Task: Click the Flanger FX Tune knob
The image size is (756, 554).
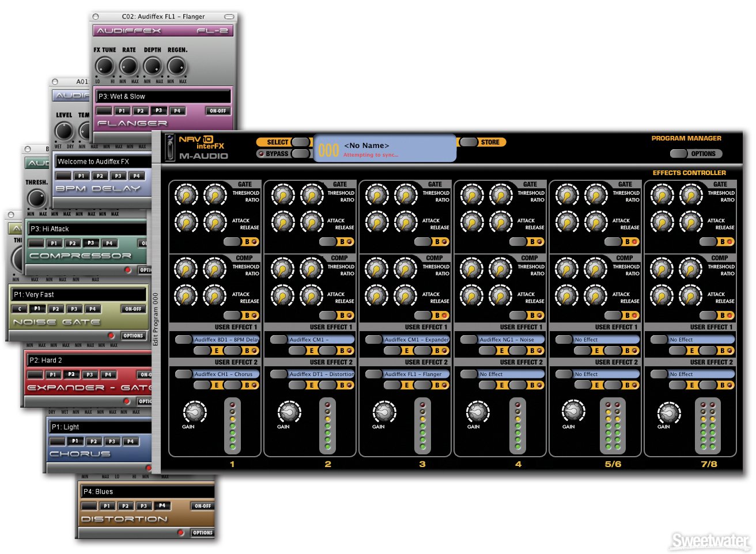Action: pos(104,66)
